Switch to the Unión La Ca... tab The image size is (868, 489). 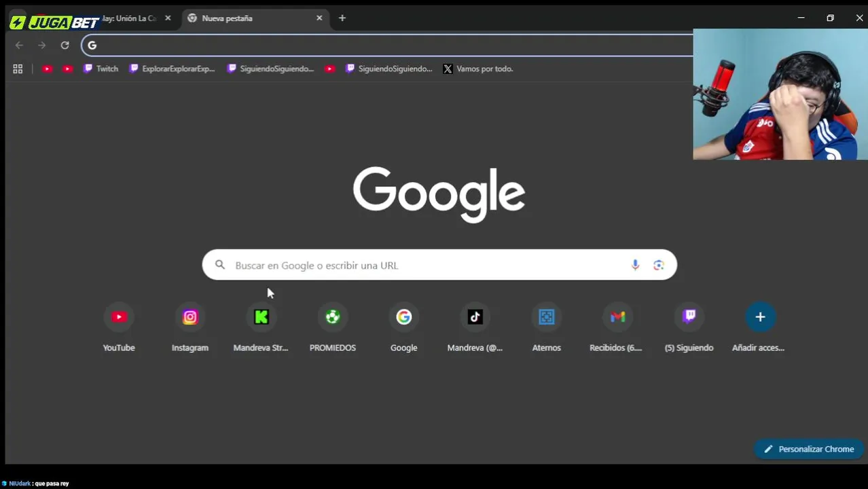[129, 18]
